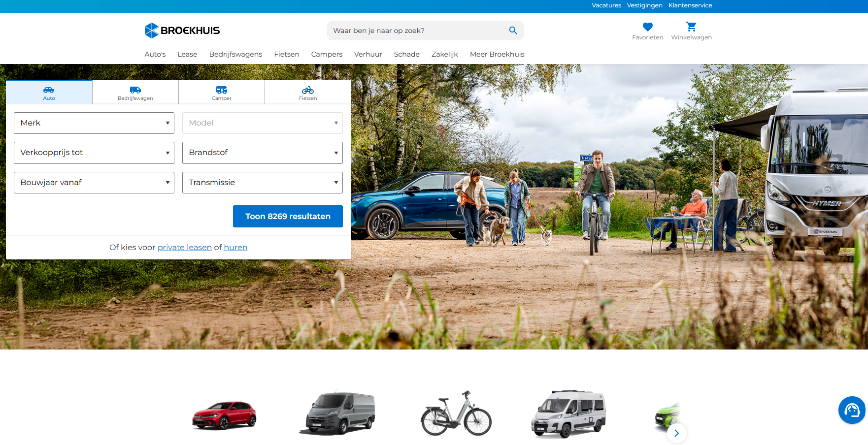Select the Bedrijfswagen search tab

click(135, 93)
